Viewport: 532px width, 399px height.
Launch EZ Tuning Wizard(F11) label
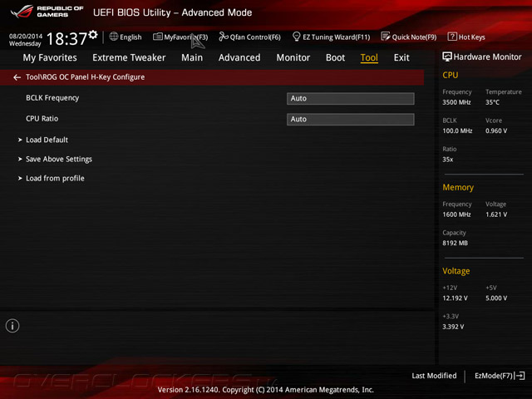[337, 37]
